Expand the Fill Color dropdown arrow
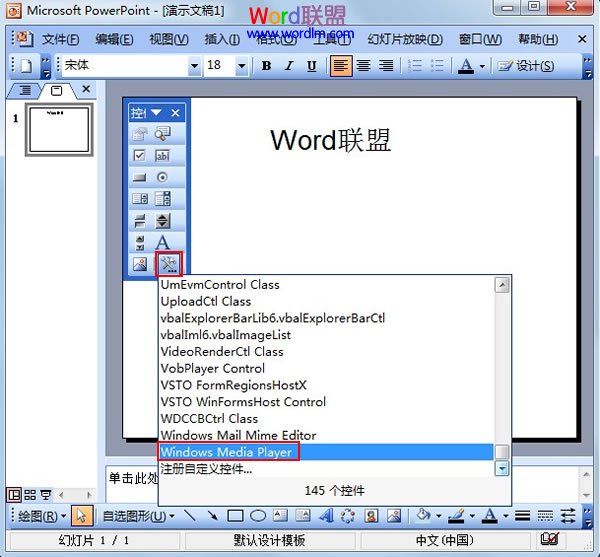This screenshot has width=600, height=557. pos(439,516)
